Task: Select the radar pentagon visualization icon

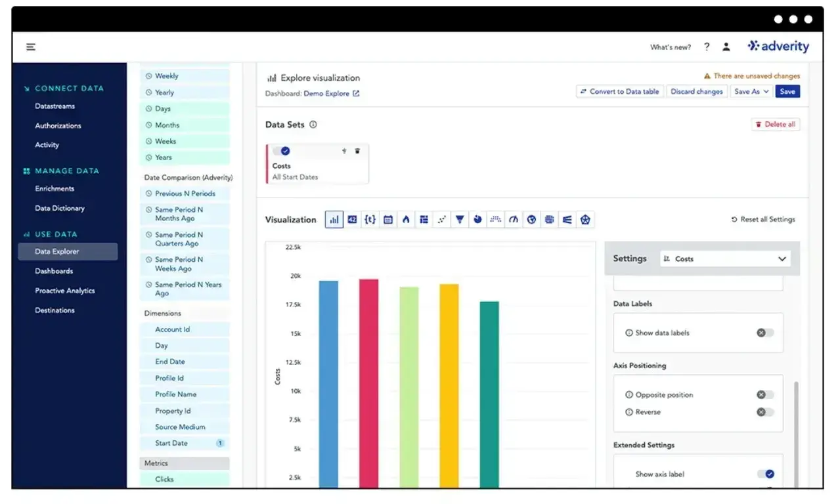Action: (586, 220)
